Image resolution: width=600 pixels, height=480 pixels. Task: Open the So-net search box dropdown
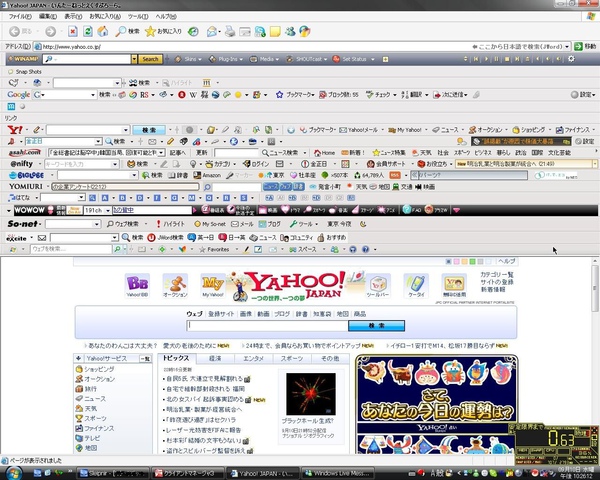[97, 224]
